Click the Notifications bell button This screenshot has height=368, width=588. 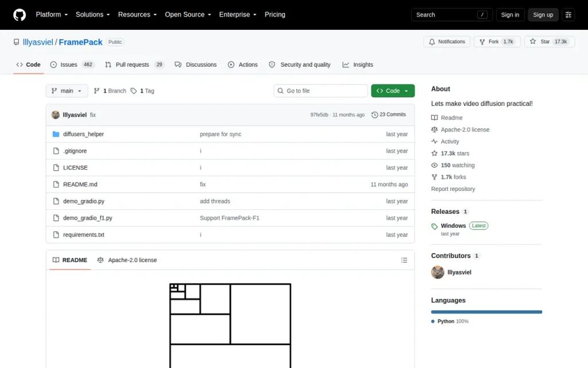coord(447,41)
